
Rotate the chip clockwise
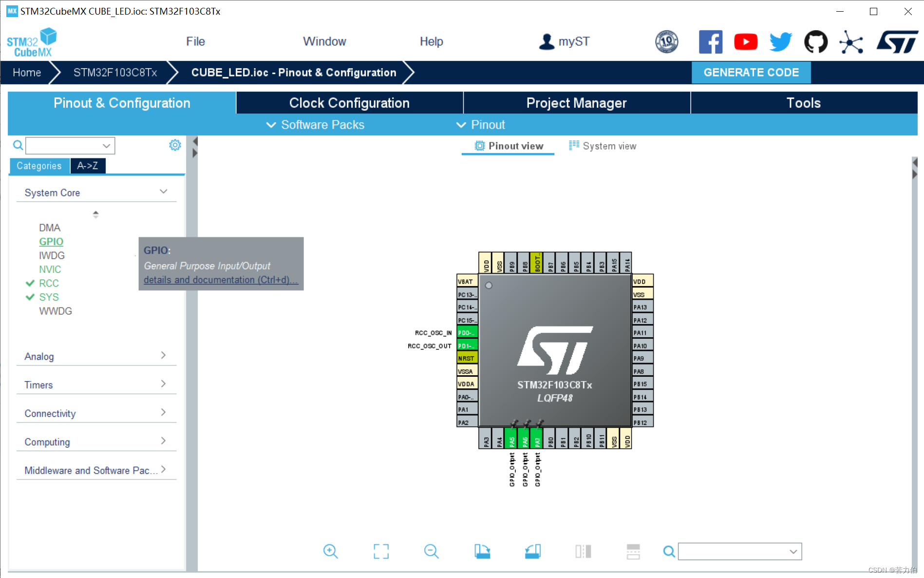click(482, 551)
